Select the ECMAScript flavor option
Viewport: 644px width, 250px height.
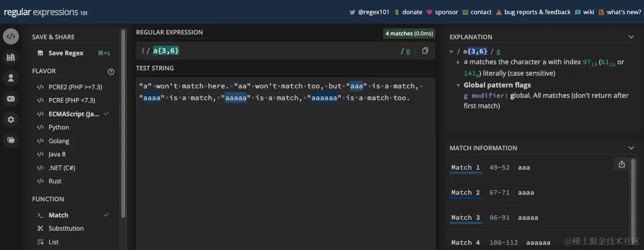coord(73,114)
